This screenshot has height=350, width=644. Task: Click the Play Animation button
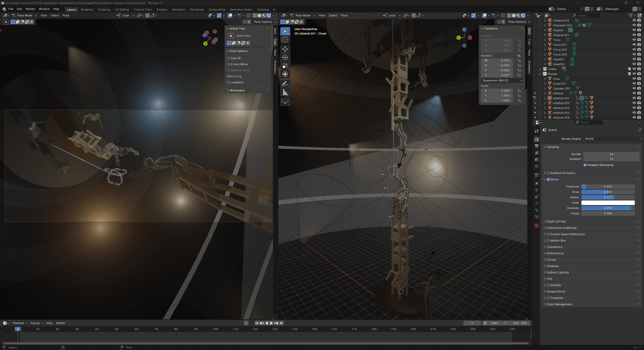[272, 323]
